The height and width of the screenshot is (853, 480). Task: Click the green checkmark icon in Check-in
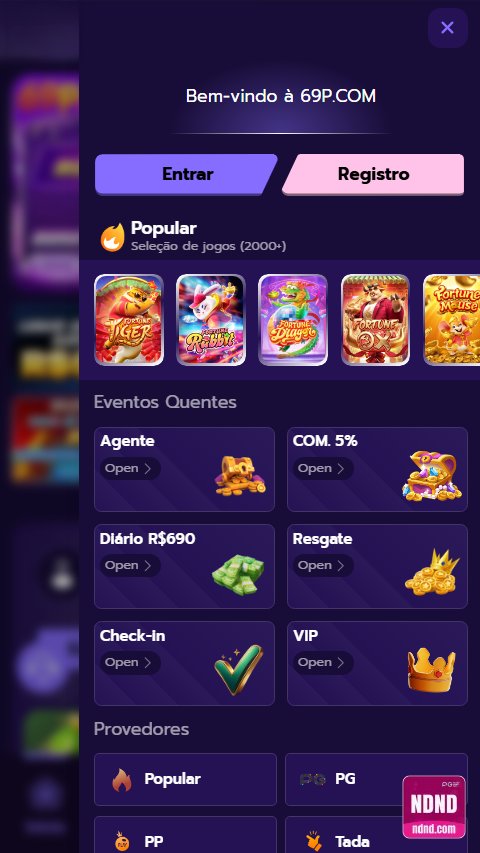[x=238, y=670]
